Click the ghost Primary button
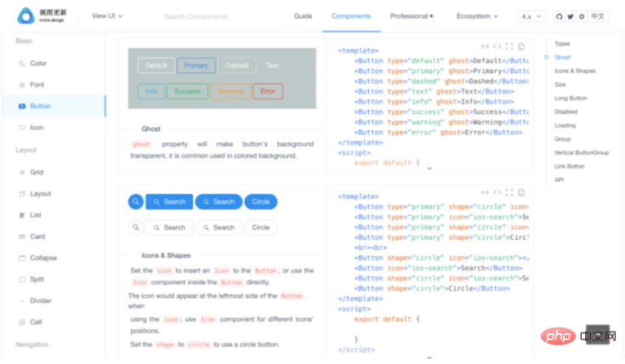 point(196,65)
